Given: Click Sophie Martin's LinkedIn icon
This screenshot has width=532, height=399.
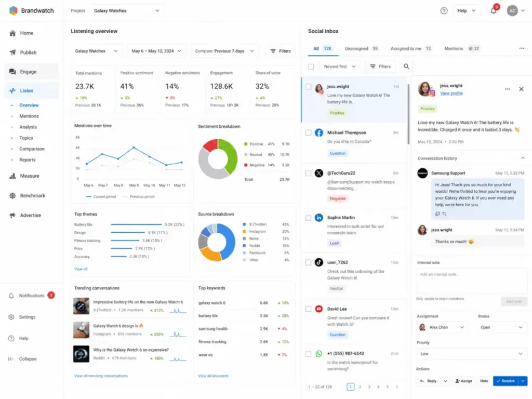Looking at the screenshot, I should click(318, 218).
